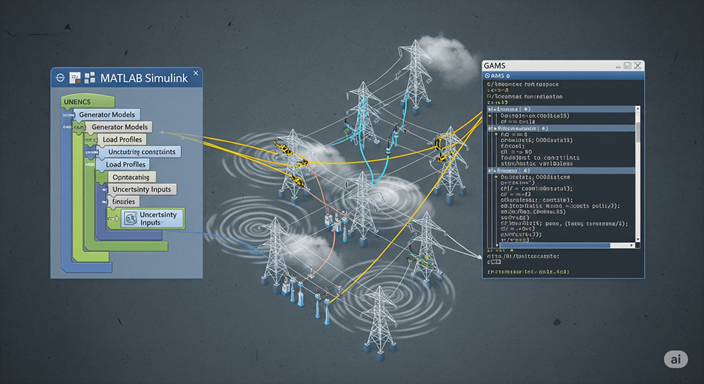
Task: Click the green dot icon after AMS label
Action: 508,76
